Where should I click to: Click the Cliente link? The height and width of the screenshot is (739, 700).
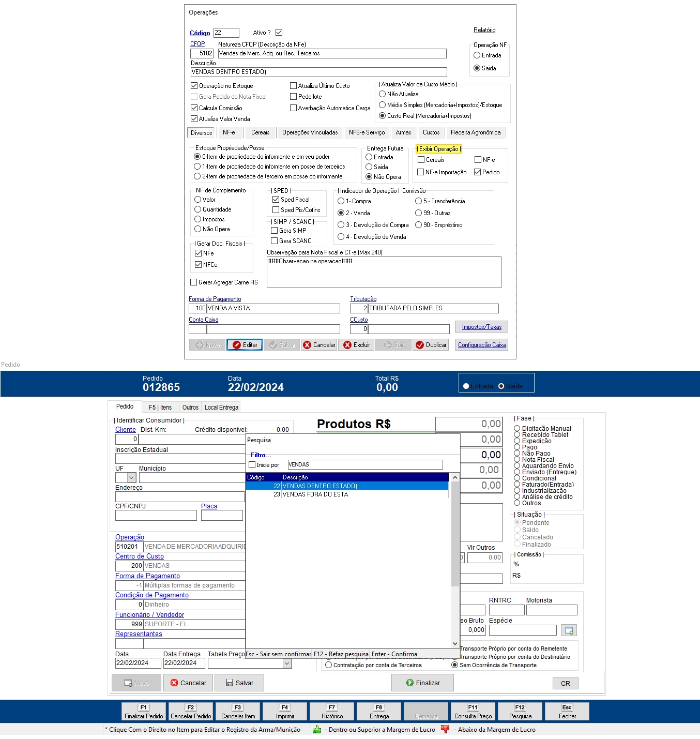tap(126, 430)
